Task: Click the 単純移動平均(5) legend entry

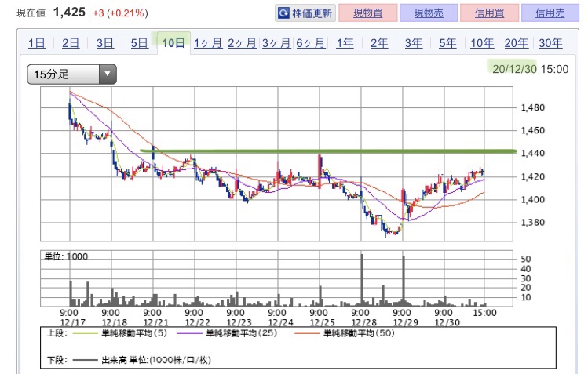Action: coord(120,332)
